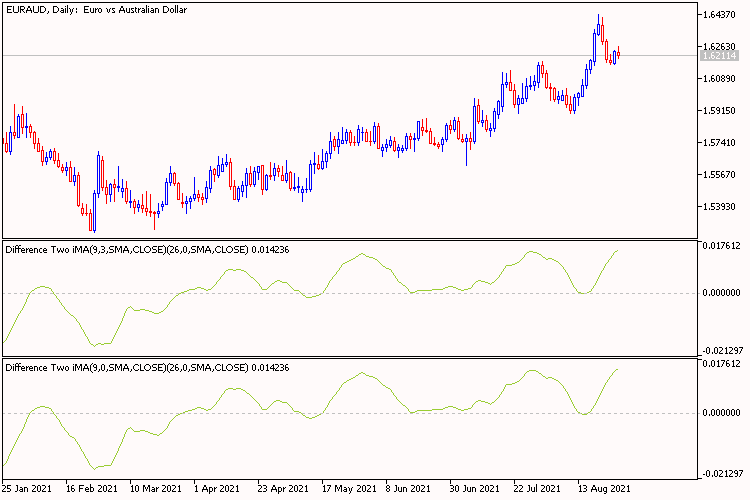
Task: Click the 1.55670 price axis label
Action: tap(719, 175)
